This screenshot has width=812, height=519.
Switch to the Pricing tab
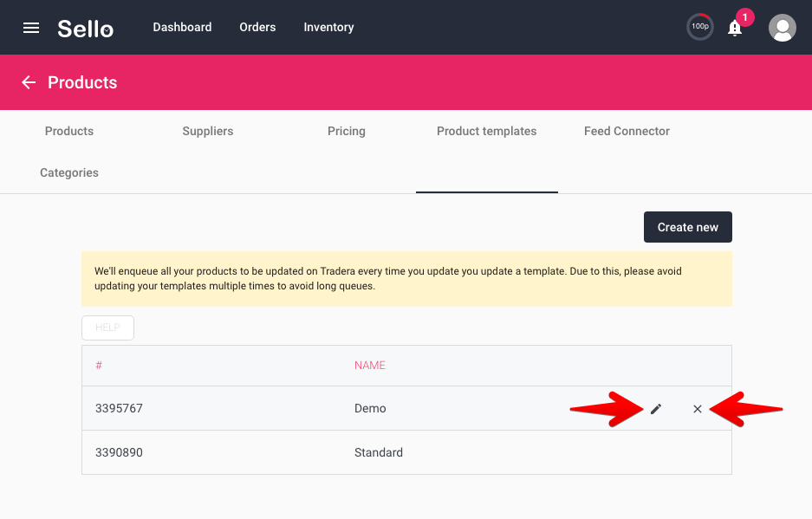347,131
